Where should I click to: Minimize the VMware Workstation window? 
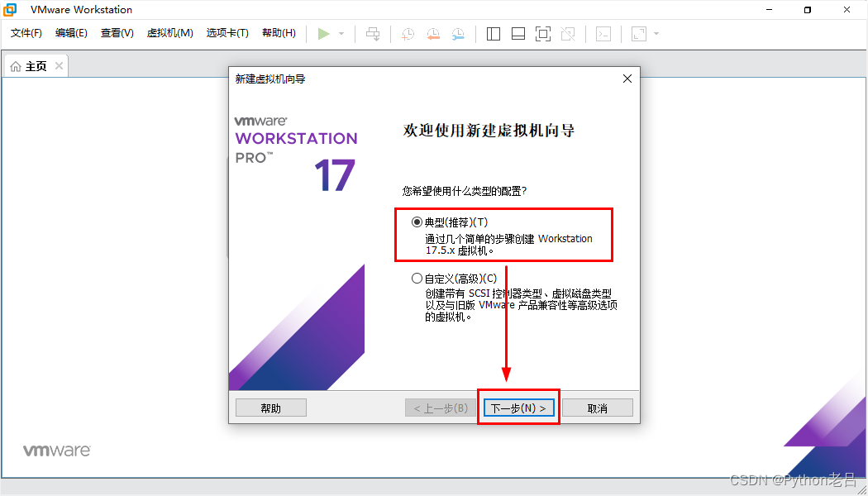coord(769,10)
